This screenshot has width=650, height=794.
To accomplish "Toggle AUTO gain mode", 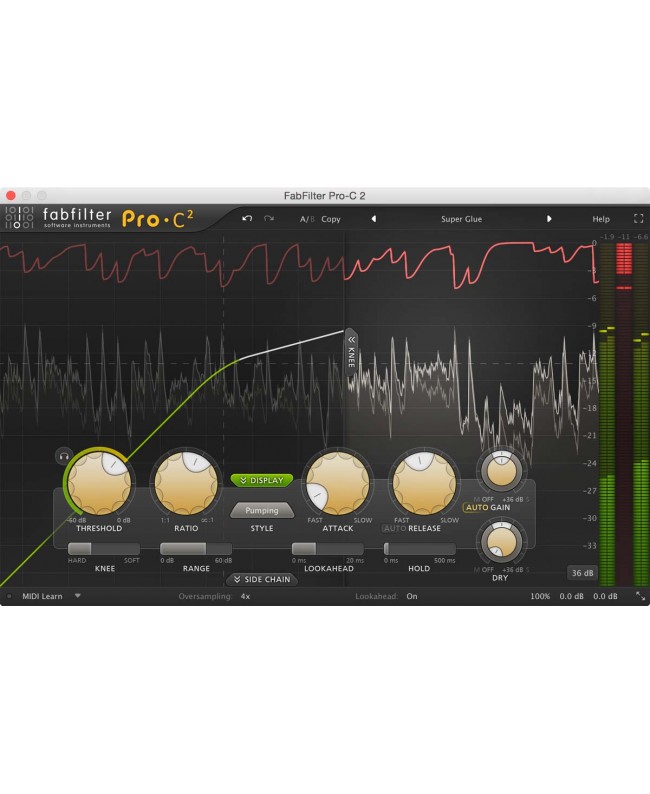I will [477, 507].
